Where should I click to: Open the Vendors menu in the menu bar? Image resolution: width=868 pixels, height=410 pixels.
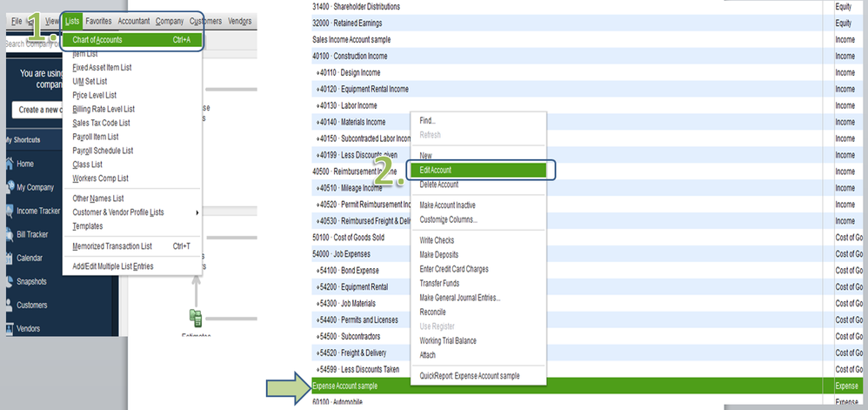click(x=240, y=21)
